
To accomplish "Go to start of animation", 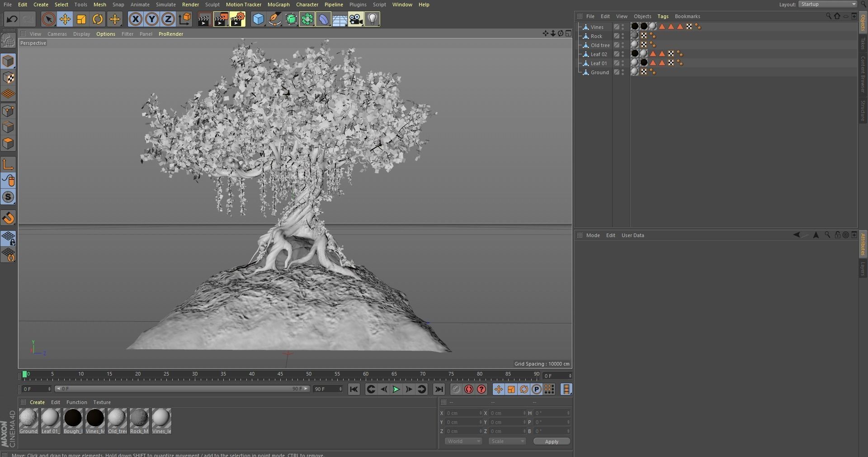I will click(x=354, y=389).
